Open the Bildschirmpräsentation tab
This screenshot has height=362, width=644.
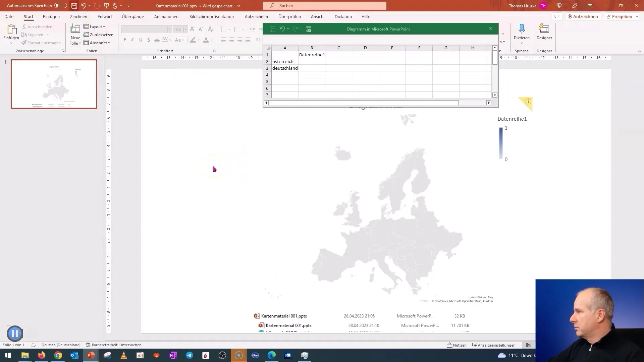point(212,16)
